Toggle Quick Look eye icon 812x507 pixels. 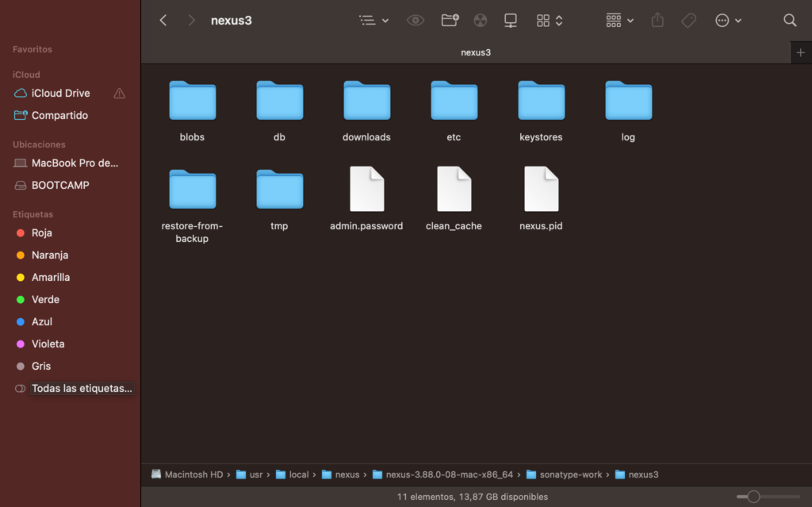pos(416,21)
